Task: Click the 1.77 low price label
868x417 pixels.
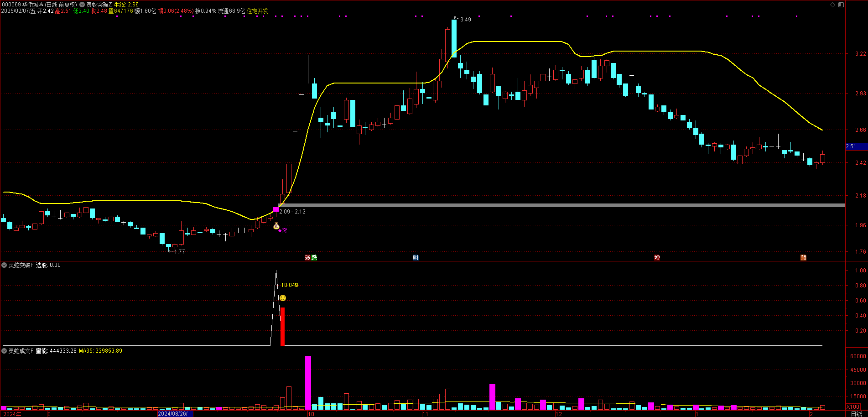Action: (180, 252)
